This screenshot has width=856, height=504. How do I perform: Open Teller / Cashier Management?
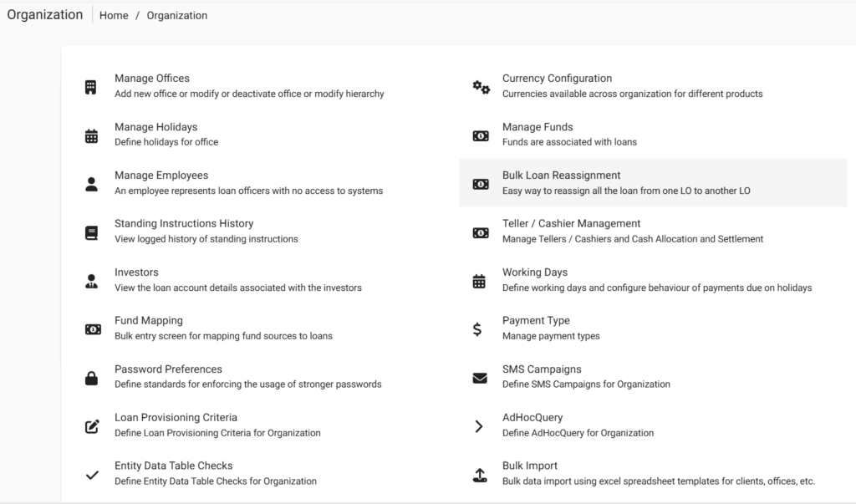571,224
